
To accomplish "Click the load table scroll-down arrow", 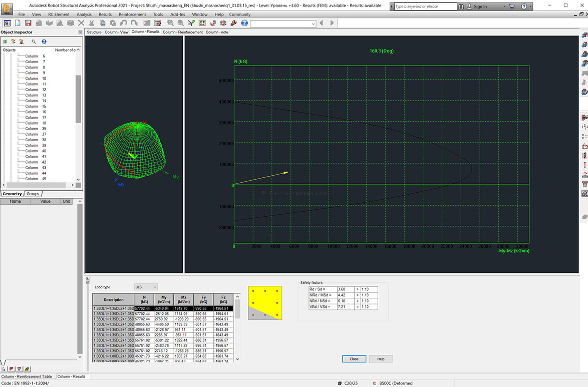I will [237, 359].
